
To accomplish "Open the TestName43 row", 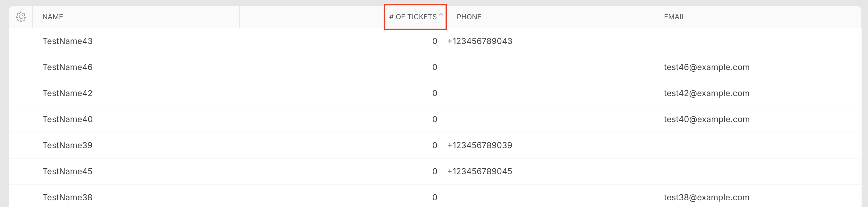I will (x=435, y=41).
